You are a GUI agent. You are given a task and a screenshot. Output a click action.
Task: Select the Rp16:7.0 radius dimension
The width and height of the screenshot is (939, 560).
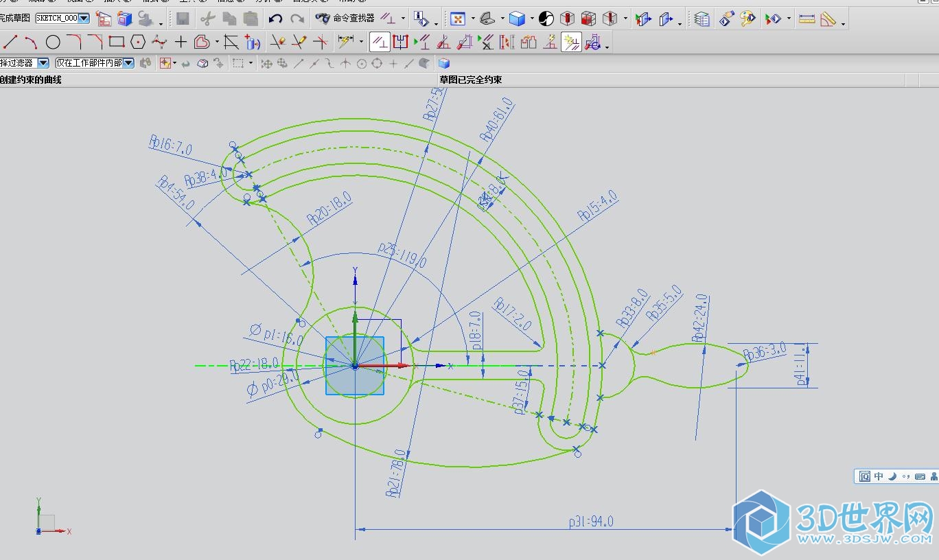[170, 145]
